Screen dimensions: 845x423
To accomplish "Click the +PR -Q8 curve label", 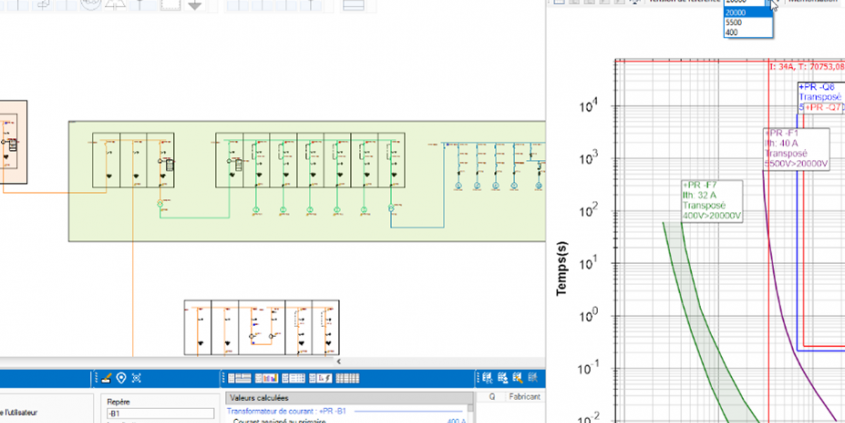I will (821, 96).
